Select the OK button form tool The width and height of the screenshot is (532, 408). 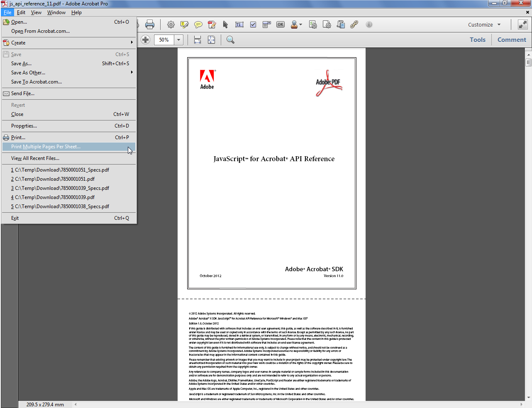click(x=281, y=25)
